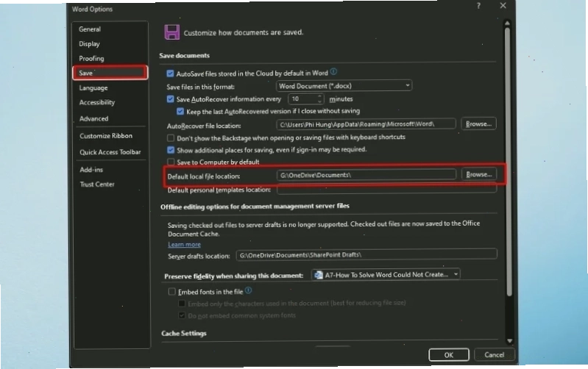Click the Embed fonts info icon
This screenshot has width=588, height=369.
(248, 290)
